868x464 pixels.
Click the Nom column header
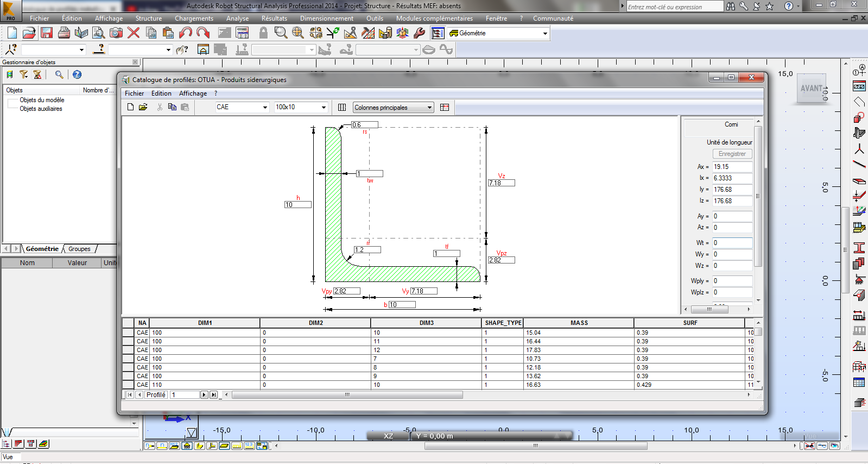click(x=27, y=263)
